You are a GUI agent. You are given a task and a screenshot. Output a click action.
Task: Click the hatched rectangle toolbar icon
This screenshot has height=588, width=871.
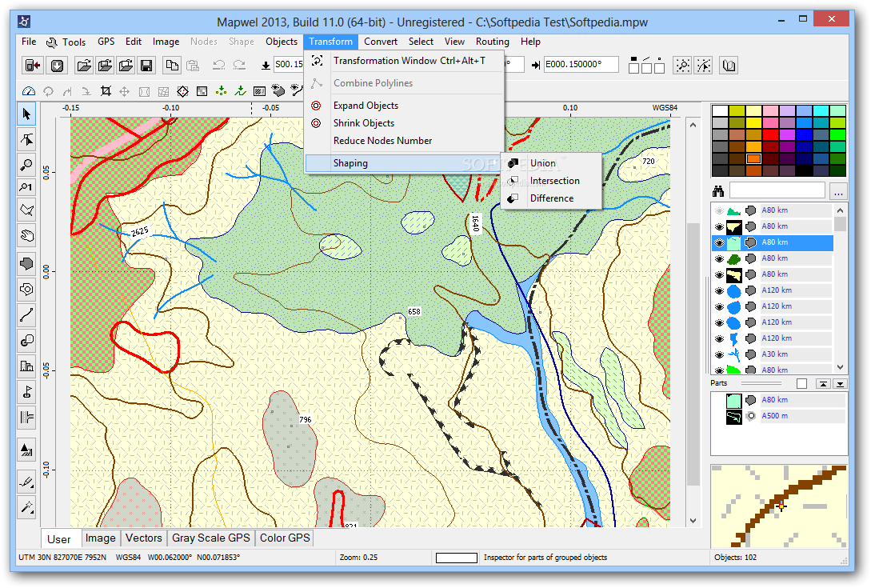(x=259, y=91)
